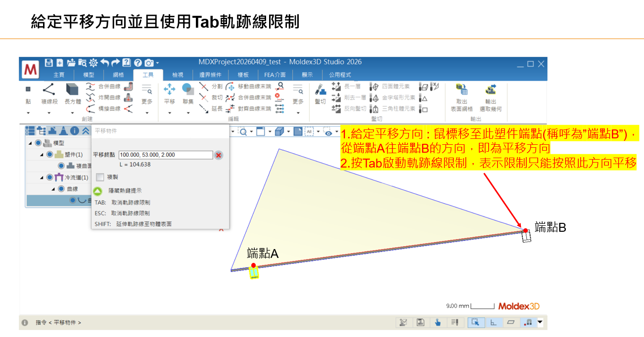This screenshot has height=337, width=644.
Task: Choose the 分割 split tool
Action: [x=211, y=86]
